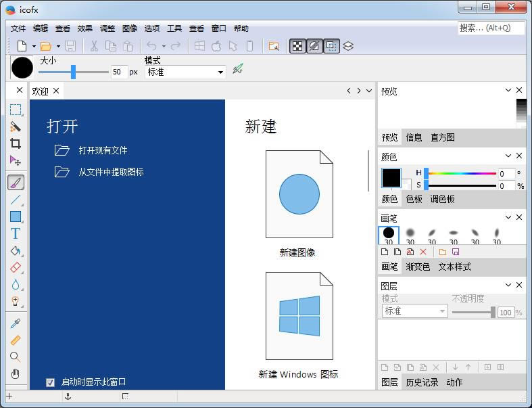Click the airbrush icon beside mode dropdown
The image size is (532, 408).
point(238,69)
